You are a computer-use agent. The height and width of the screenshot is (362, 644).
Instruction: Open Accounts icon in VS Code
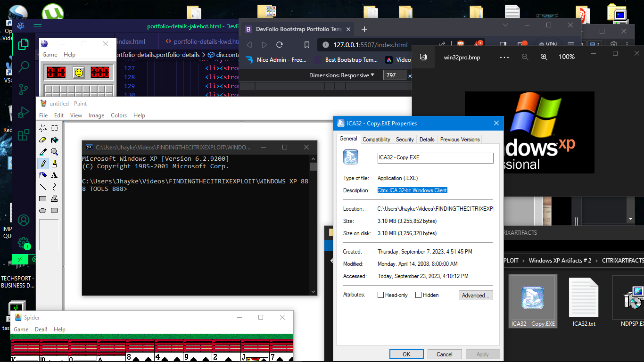pyautogui.click(x=23, y=220)
